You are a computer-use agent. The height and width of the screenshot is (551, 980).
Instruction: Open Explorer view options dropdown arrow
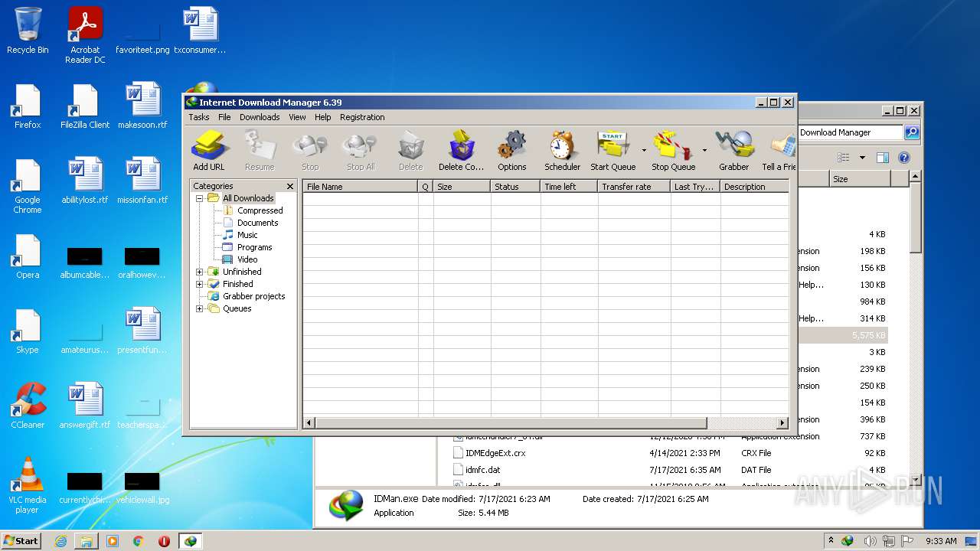[x=862, y=158]
